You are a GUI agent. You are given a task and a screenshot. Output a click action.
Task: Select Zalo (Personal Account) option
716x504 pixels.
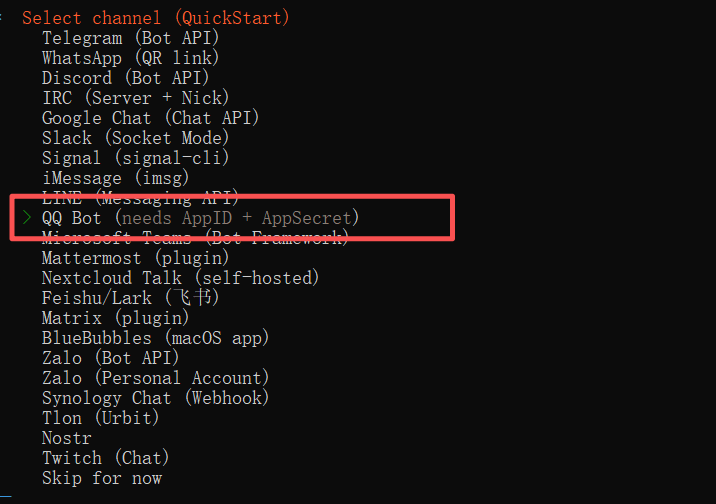pos(155,378)
